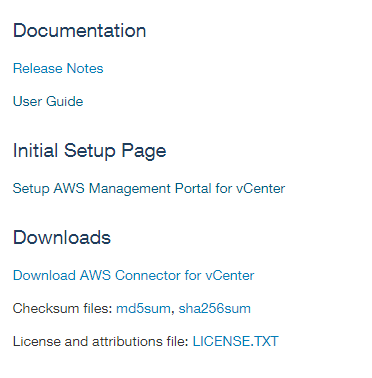Open the User Guide link

48,101
